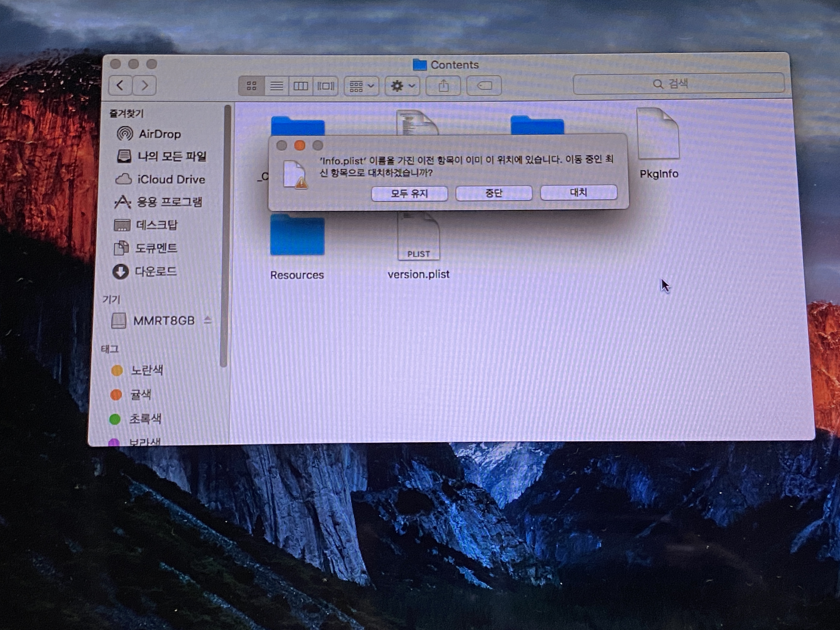Viewport: 840px width, 630px height.
Task: Open the gear action menu
Action: tap(402, 86)
